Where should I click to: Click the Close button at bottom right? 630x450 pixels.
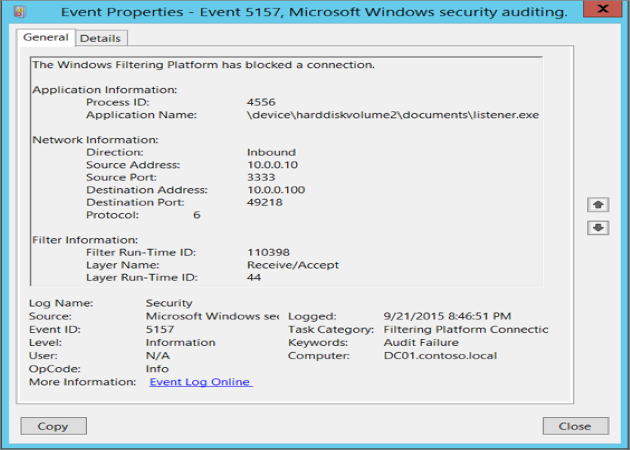pyautogui.click(x=574, y=425)
